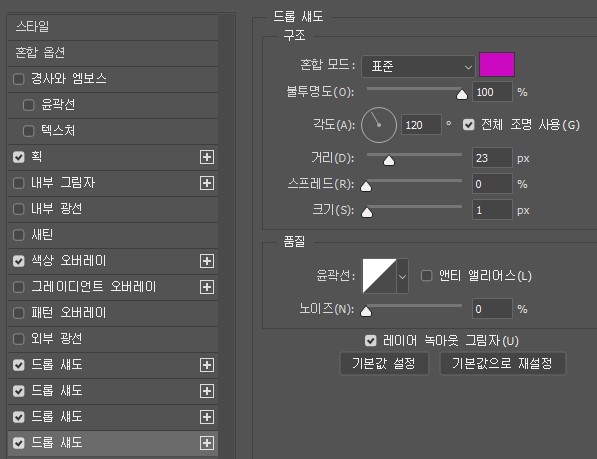Click the 거리 value field showing 23
The width and height of the screenshot is (597, 459).
point(492,158)
